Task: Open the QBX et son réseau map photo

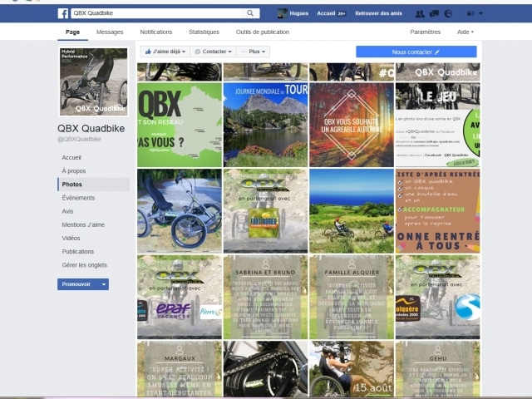Action: point(180,125)
